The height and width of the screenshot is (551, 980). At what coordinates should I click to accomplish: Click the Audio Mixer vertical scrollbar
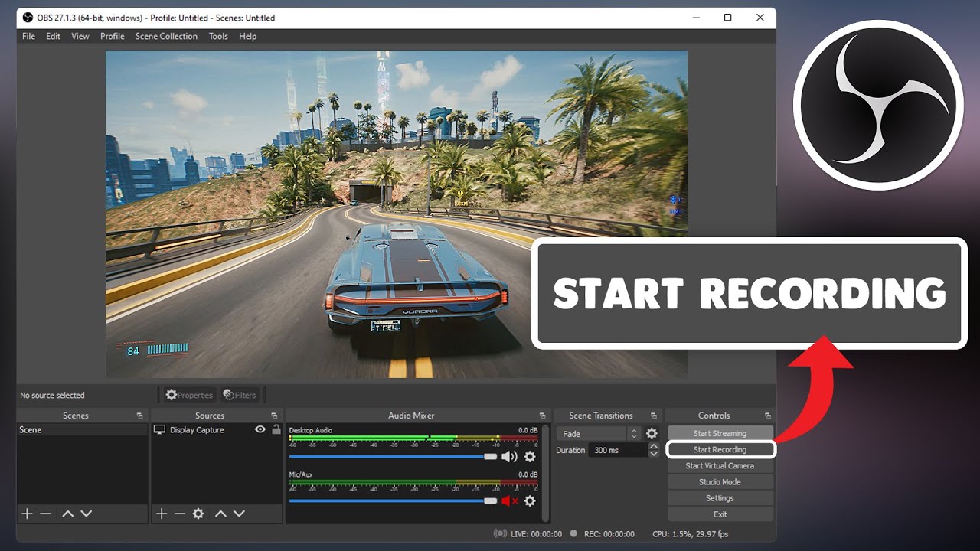click(545, 474)
